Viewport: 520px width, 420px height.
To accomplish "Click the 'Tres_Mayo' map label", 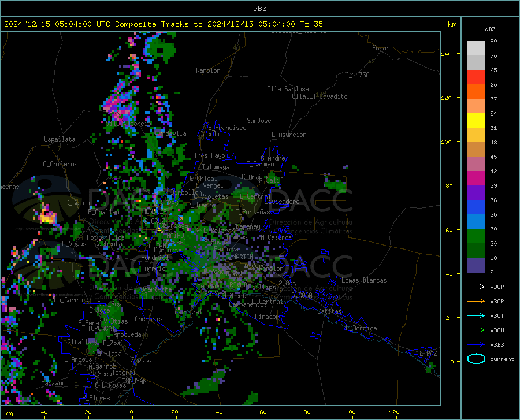I will (209, 155).
